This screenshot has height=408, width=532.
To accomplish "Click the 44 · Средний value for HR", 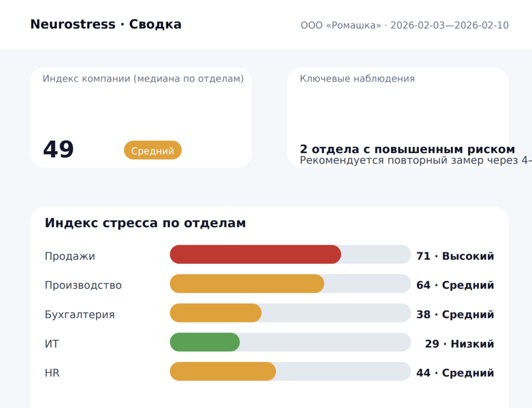I will pyautogui.click(x=455, y=373).
